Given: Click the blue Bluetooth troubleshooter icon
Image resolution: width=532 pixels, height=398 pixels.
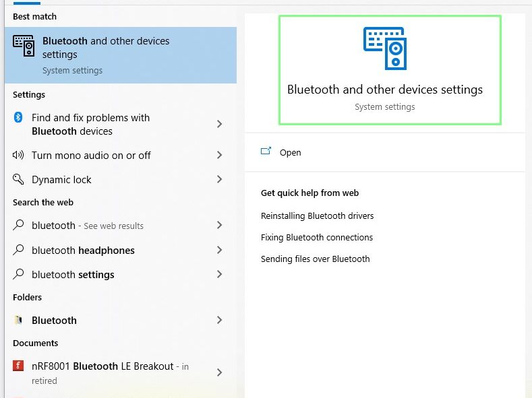Looking at the screenshot, I should point(18,118).
